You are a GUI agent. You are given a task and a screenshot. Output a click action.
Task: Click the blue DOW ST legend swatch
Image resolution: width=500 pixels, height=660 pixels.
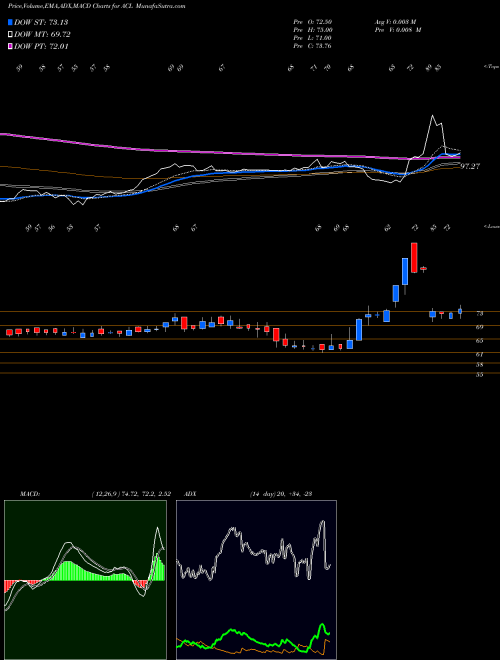tap(11, 22)
